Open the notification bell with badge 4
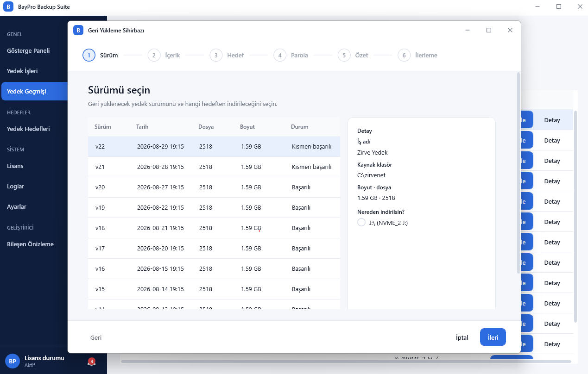Screen dimensions: 588x374 tap(91, 362)
